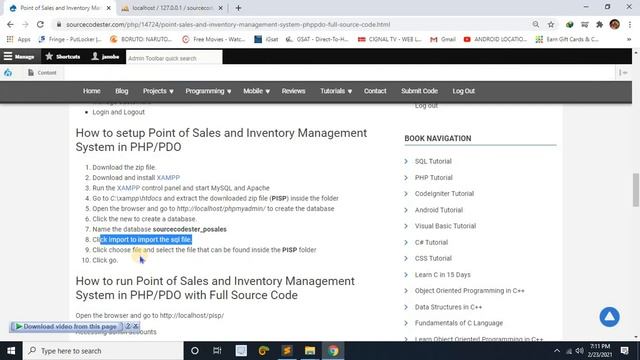Screen dimensions: 640x360
Task: Close the download video banner
Action: [136, 326]
